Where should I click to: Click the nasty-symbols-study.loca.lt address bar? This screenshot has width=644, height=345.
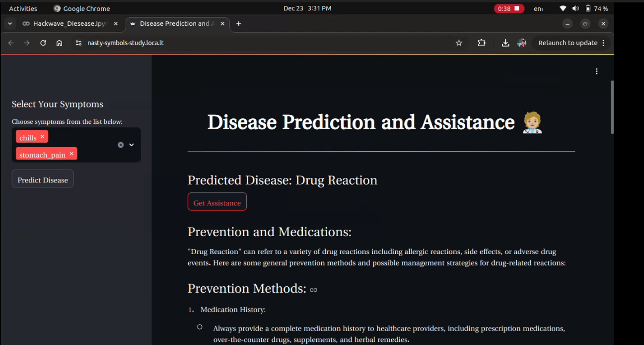(125, 43)
